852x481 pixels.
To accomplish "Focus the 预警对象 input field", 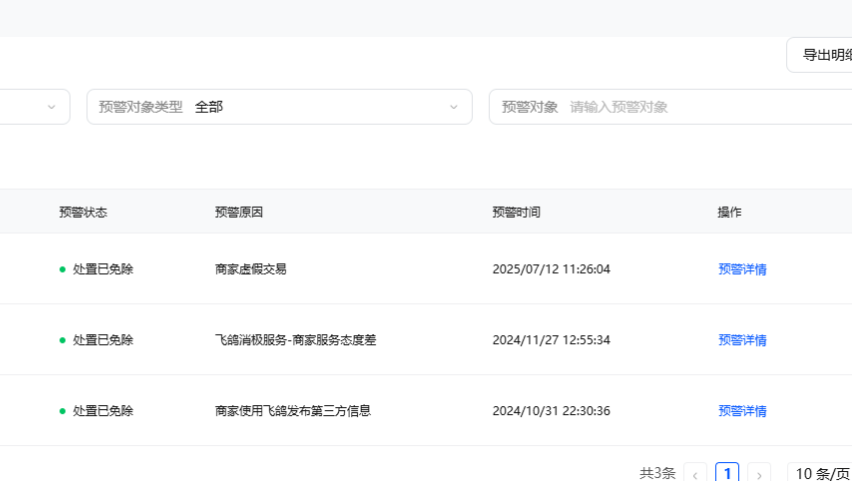I will tap(671, 107).
